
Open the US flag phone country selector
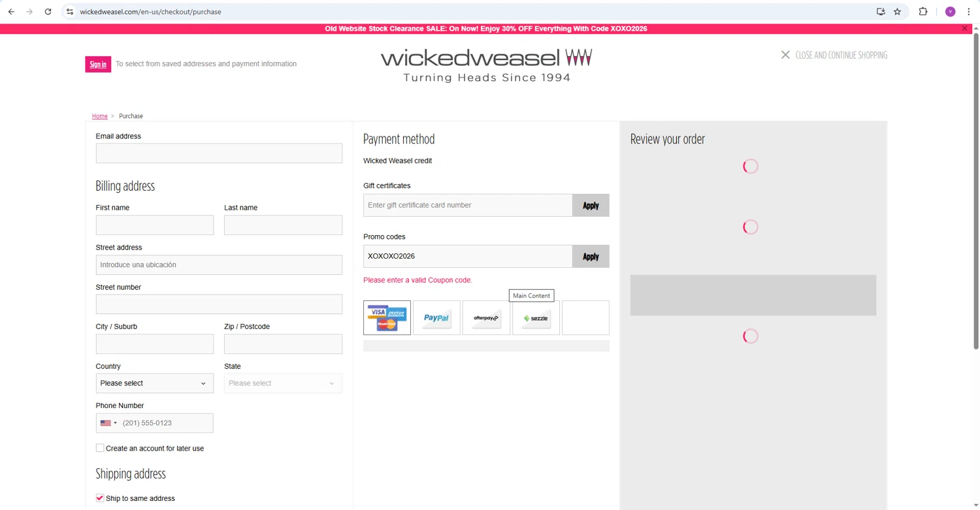point(108,423)
